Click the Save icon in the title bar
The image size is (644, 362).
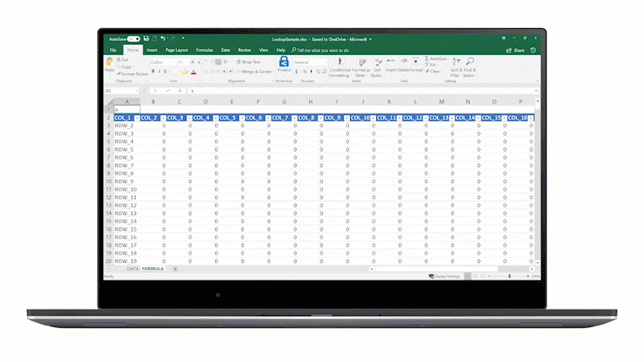tap(146, 39)
